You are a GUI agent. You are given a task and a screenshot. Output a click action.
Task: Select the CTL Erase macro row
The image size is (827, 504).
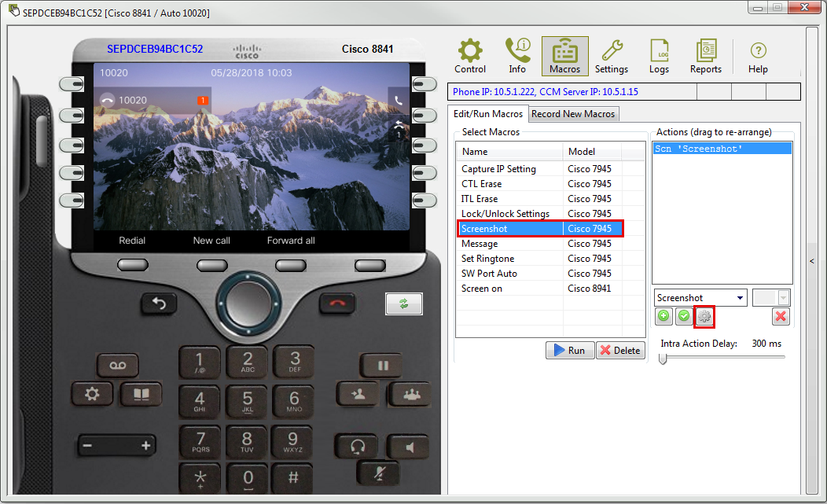(x=550, y=184)
